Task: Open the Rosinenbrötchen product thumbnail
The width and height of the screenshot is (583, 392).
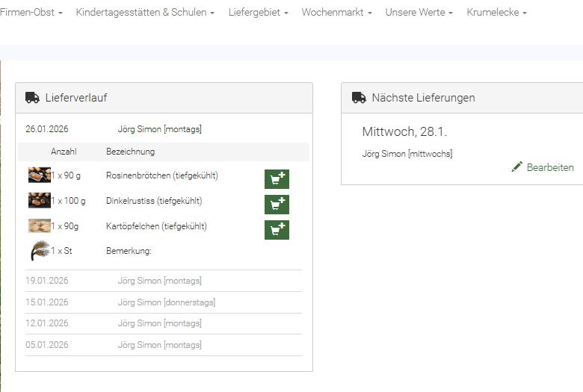Action: (x=40, y=175)
